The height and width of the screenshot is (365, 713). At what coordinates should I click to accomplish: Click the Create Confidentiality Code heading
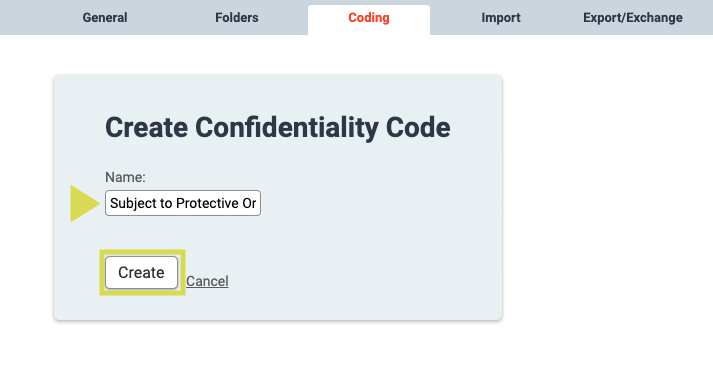(x=278, y=128)
